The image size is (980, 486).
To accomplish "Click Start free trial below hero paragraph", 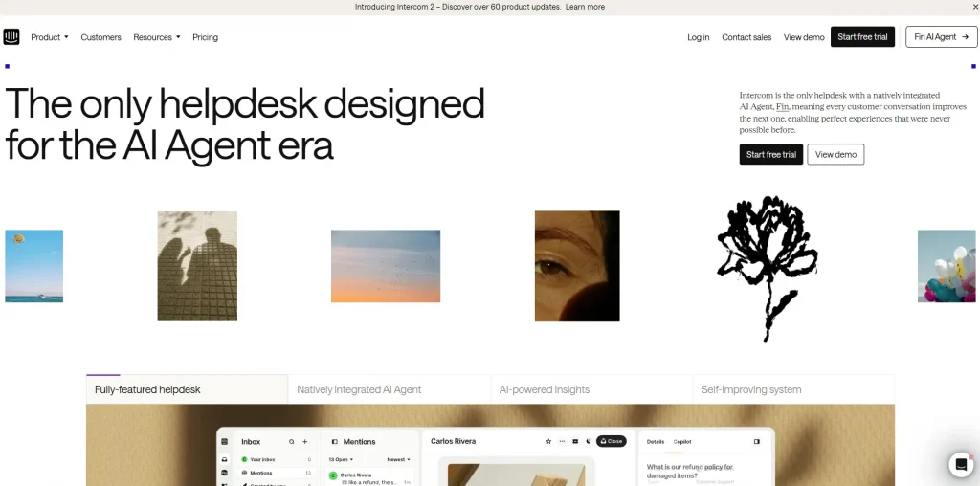I will point(771,154).
